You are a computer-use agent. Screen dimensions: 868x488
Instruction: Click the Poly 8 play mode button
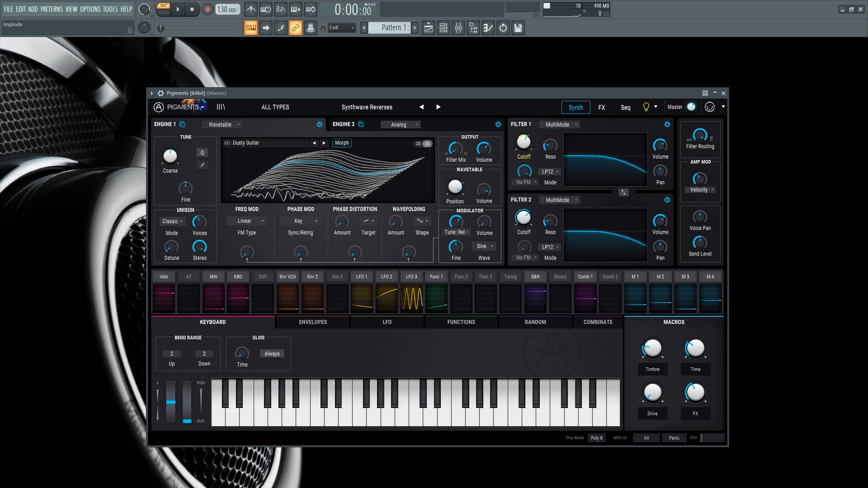(597, 438)
